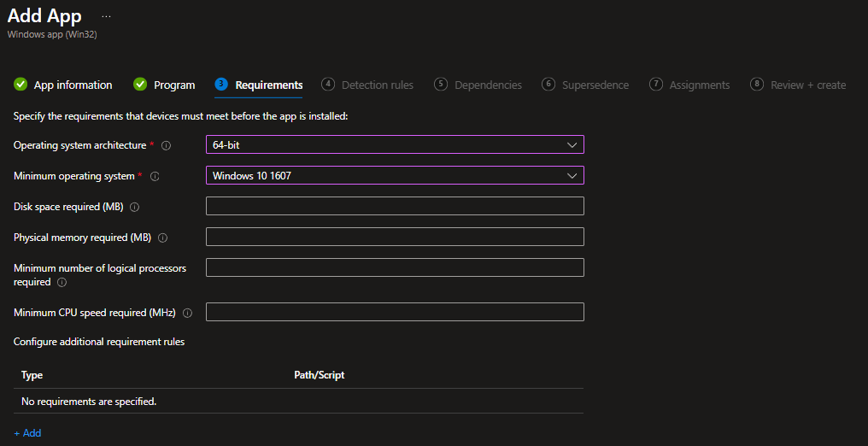This screenshot has height=446, width=868.
Task: Click the step 6 circle icon
Action: [x=548, y=84]
